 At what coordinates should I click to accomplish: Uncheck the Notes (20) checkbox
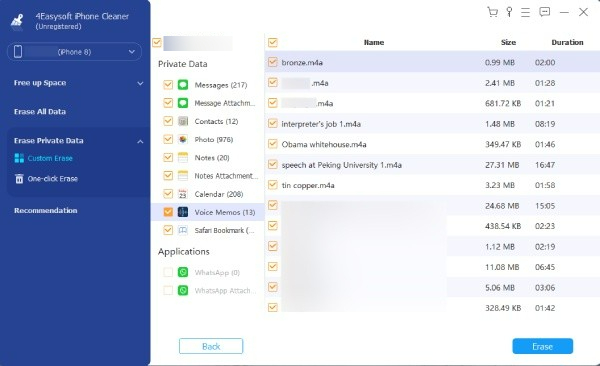click(x=168, y=157)
